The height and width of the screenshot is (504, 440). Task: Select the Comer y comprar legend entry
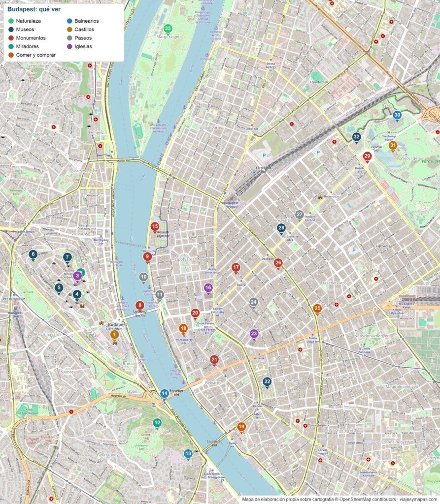32,55
